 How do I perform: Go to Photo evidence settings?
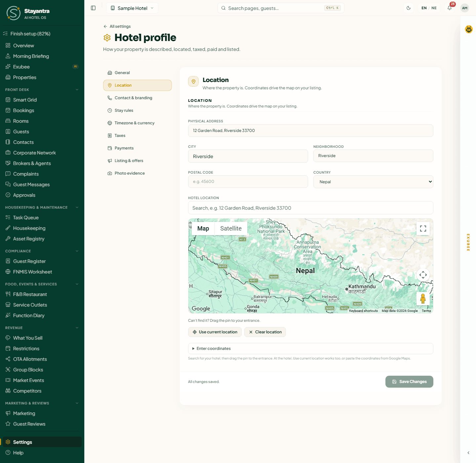point(137,173)
